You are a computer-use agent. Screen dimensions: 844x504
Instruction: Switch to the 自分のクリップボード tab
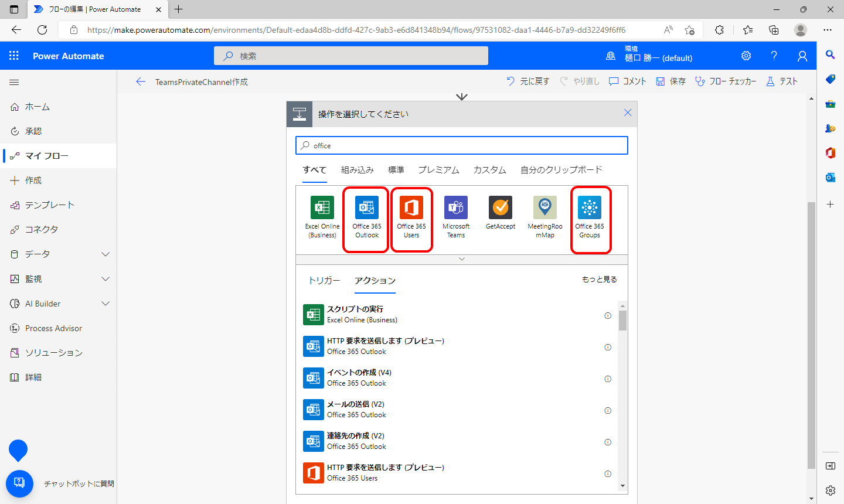(561, 170)
